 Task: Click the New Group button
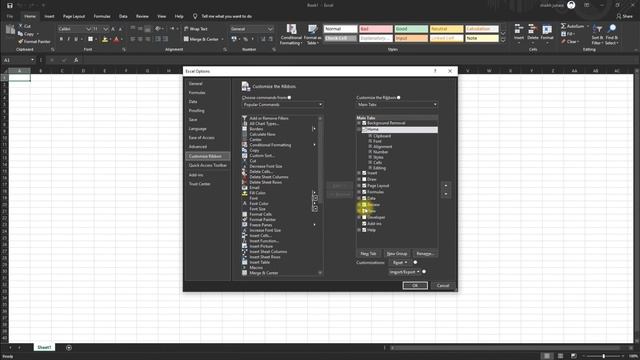point(397,253)
